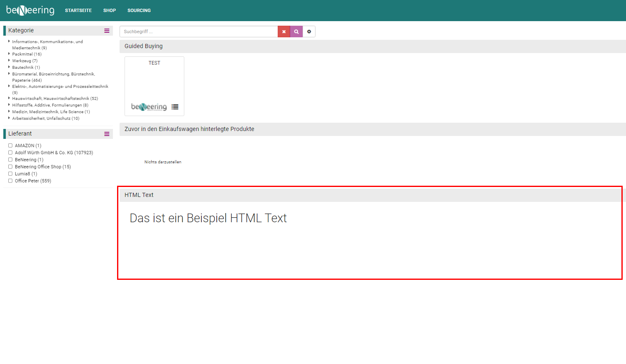626x364 pixels.
Task: Open search settings gear icon
Action: pos(309,32)
